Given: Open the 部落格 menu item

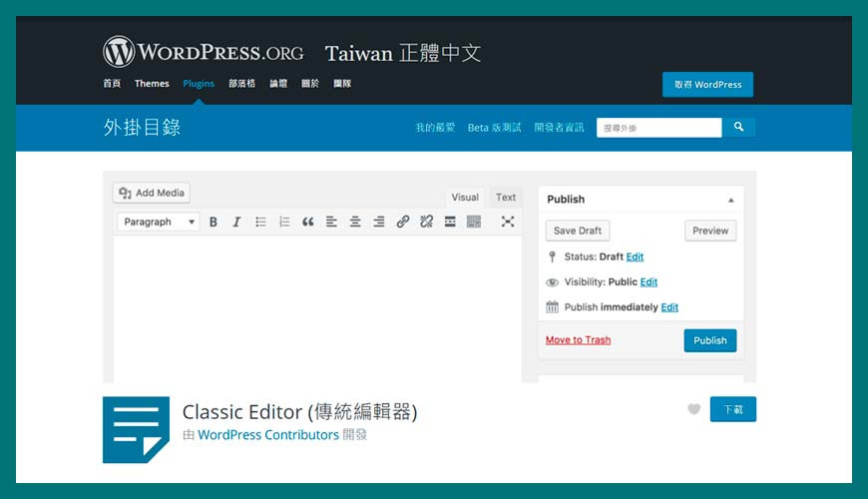Looking at the screenshot, I should tap(241, 84).
